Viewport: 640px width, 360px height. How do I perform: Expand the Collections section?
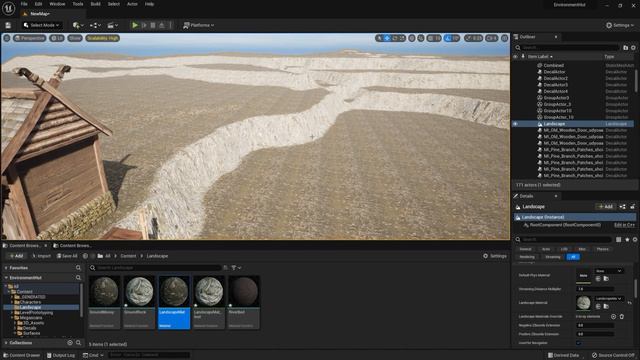(x=6, y=343)
